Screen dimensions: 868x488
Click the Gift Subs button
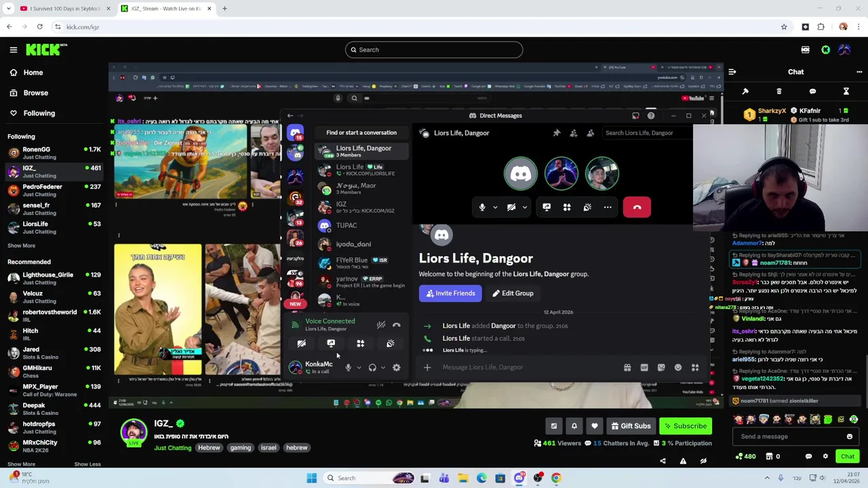(631, 426)
